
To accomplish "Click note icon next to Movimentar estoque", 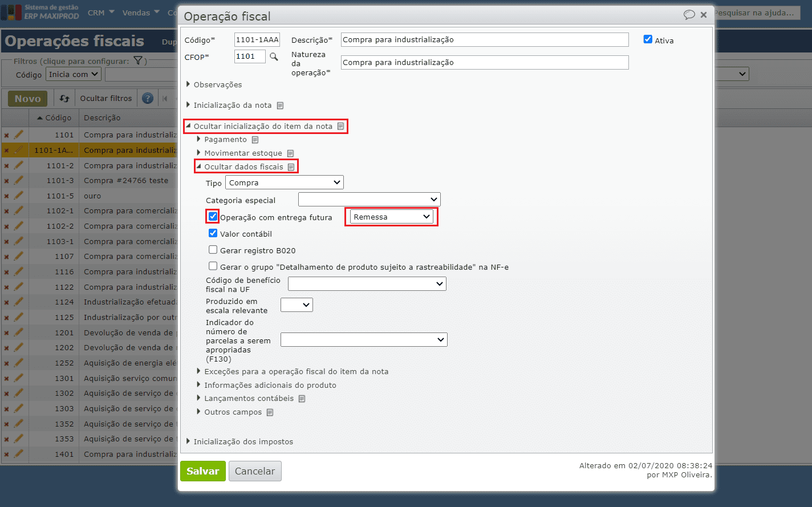I will click(290, 153).
